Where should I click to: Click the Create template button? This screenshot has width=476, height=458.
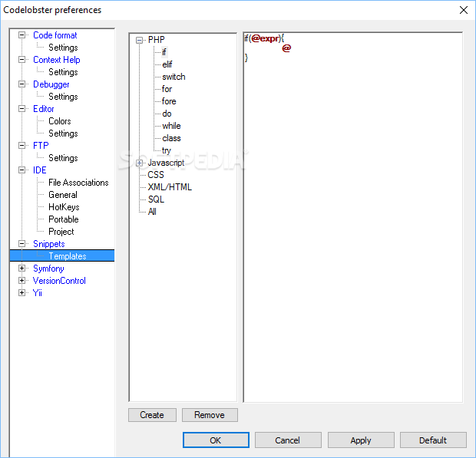[152, 415]
